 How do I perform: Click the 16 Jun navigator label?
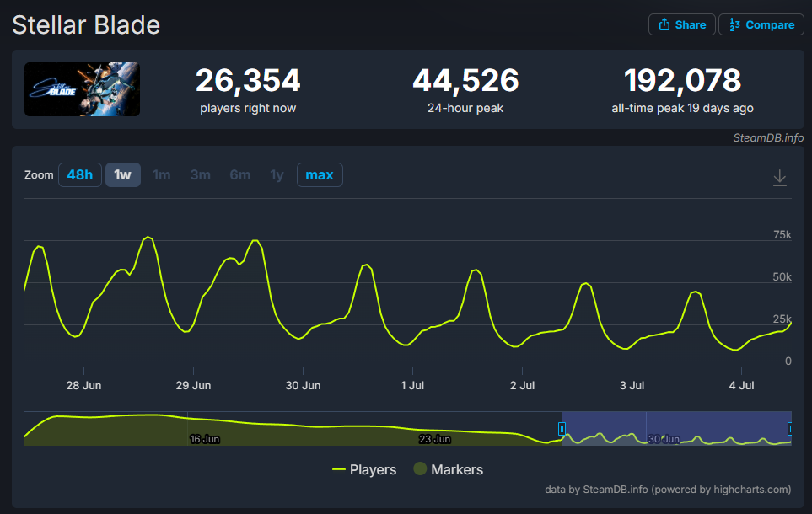coord(205,439)
